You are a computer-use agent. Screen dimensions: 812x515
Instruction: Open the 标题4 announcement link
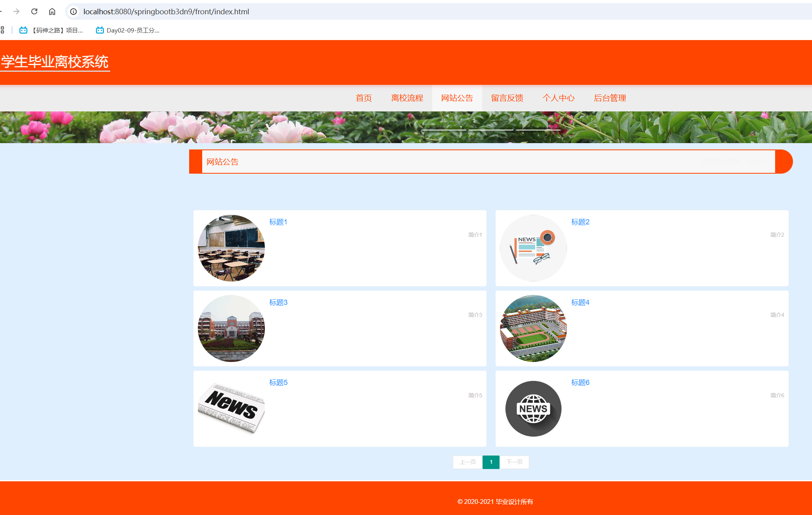tap(580, 302)
